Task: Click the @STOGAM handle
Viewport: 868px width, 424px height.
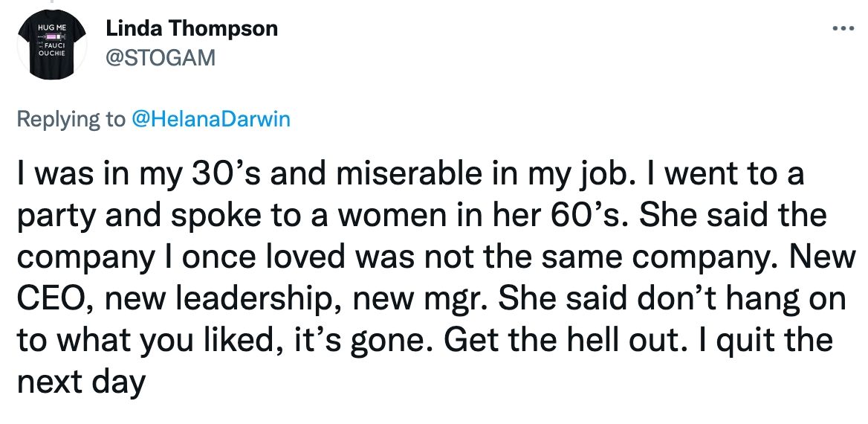Action: [161, 57]
